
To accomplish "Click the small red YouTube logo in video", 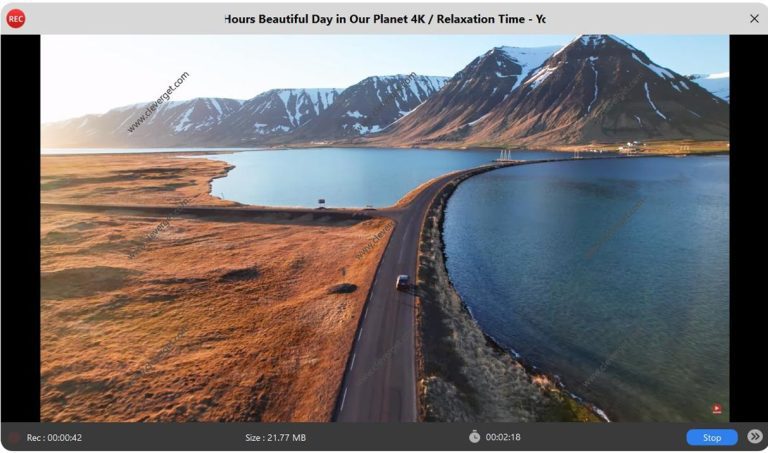I will [x=717, y=409].
